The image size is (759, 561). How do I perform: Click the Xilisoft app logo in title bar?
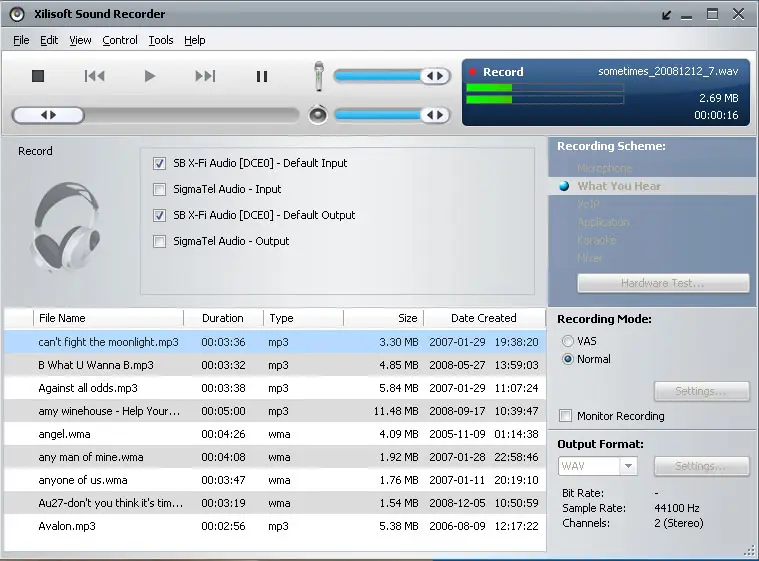coord(16,14)
